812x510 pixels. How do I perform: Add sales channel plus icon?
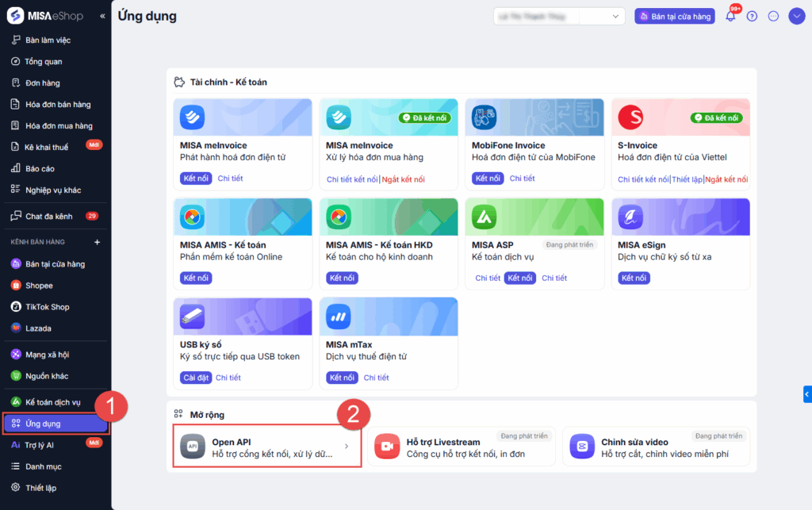coord(97,242)
